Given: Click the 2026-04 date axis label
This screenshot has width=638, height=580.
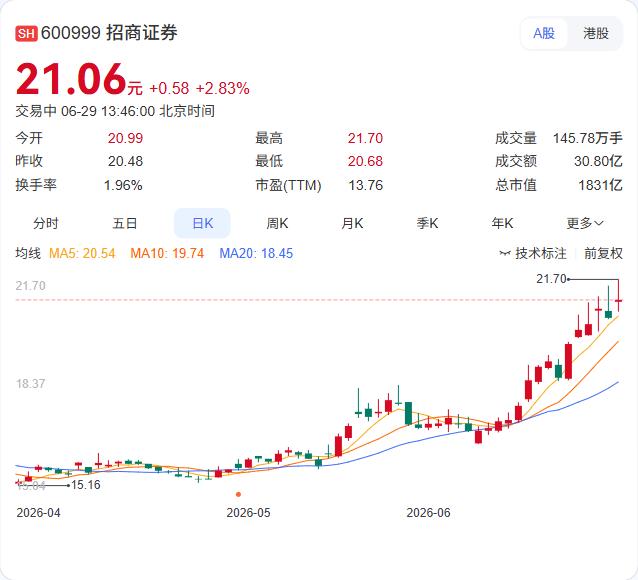Looking at the screenshot, I should tap(38, 513).
